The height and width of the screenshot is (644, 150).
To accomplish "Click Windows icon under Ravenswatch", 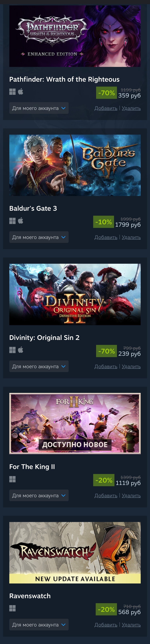I will pos(12,608).
